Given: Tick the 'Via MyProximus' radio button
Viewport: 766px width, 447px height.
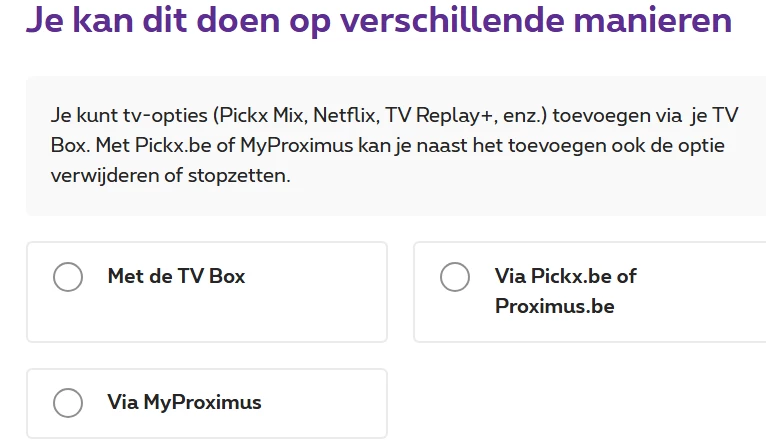Looking at the screenshot, I should pyautogui.click(x=68, y=403).
